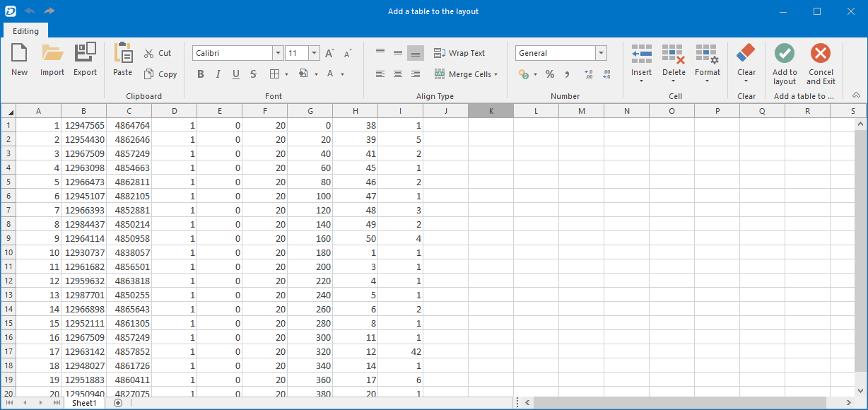Toggle bold formatting
The image size is (868, 410).
(201, 74)
